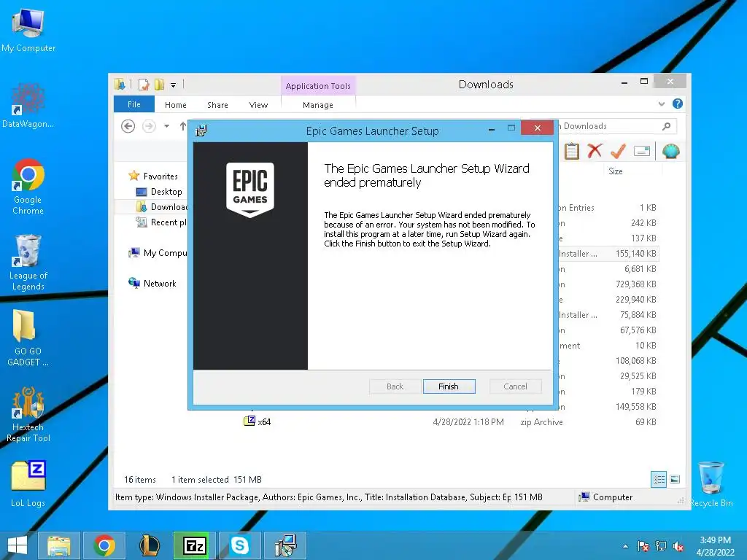
Task: Open Hextech Repair Tool desktop shortcut
Action: (x=28, y=414)
